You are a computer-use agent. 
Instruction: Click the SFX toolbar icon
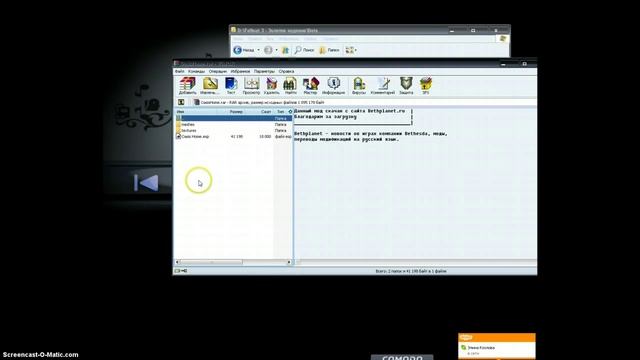pos(425,86)
